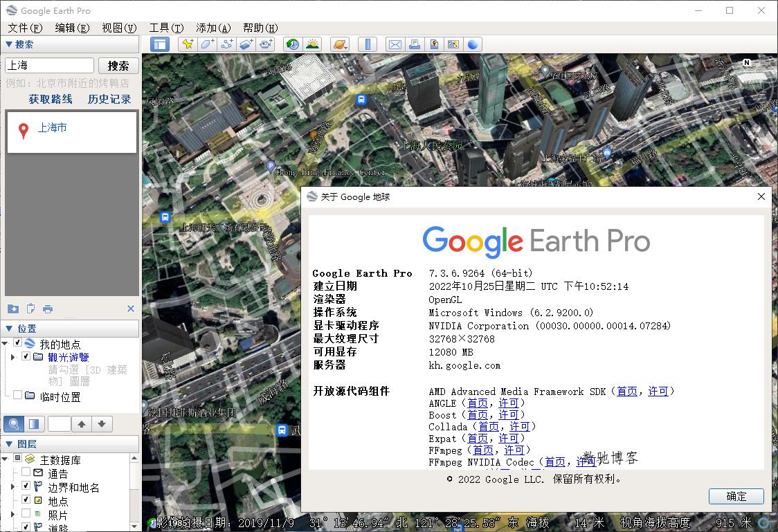This screenshot has height=532, width=778.
Task: Collapse the 图层 panel header
Action: click(70, 443)
